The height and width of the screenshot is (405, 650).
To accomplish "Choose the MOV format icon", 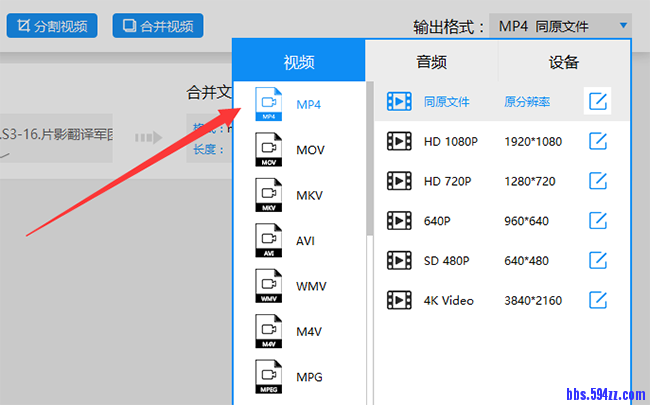I will [x=267, y=150].
